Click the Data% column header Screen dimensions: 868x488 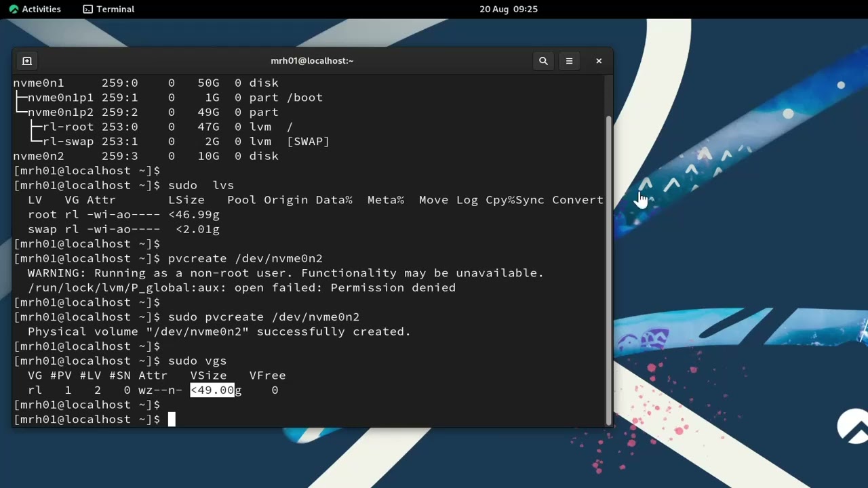click(x=334, y=200)
